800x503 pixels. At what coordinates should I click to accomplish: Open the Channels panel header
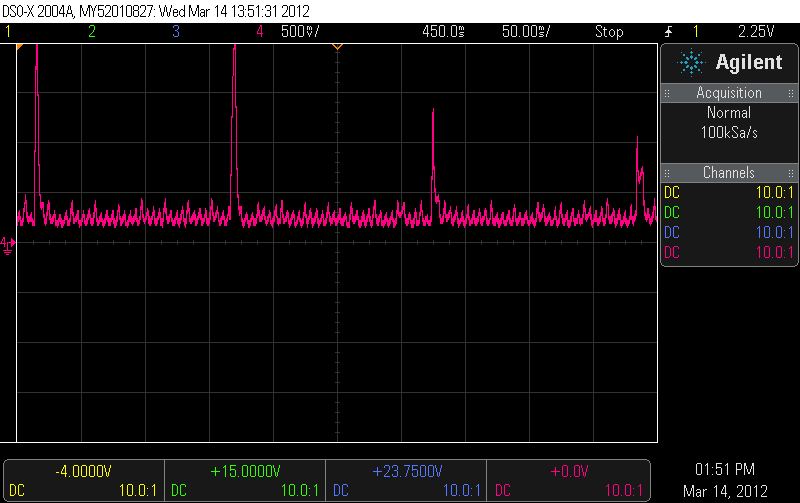pyautogui.click(x=729, y=173)
